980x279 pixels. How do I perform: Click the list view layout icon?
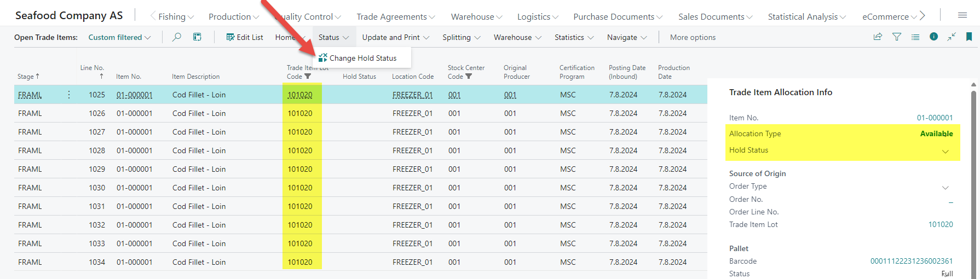pos(915,37)
